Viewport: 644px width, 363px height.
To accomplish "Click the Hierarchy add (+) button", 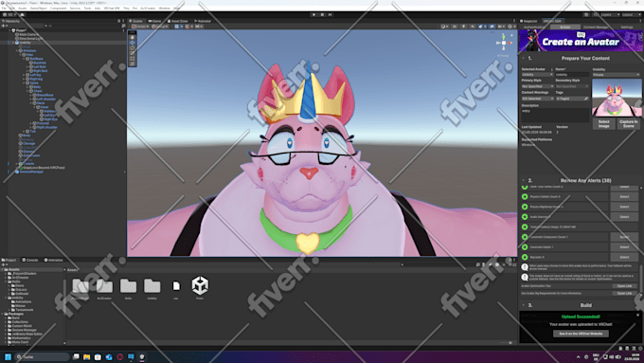I will (x=3, y=26).
